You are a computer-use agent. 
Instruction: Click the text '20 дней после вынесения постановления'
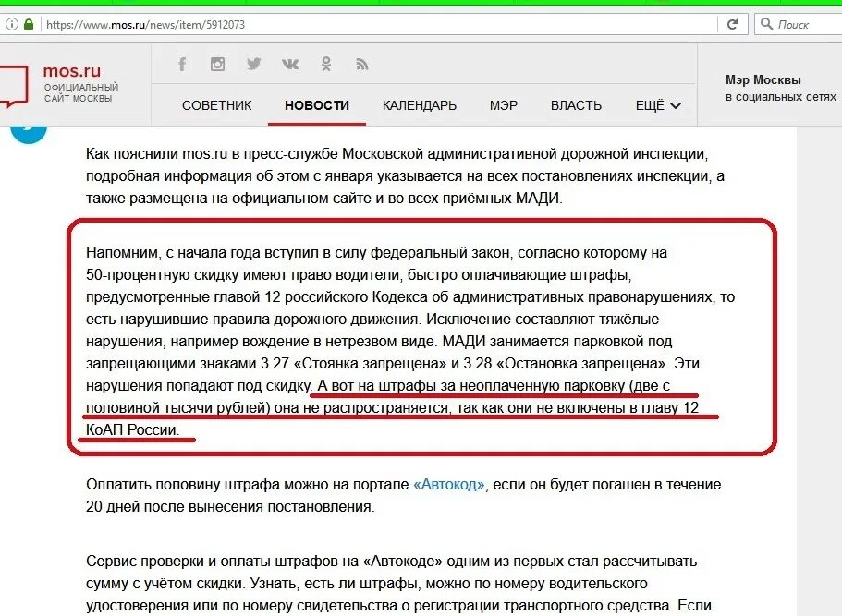tap(229, 506)
